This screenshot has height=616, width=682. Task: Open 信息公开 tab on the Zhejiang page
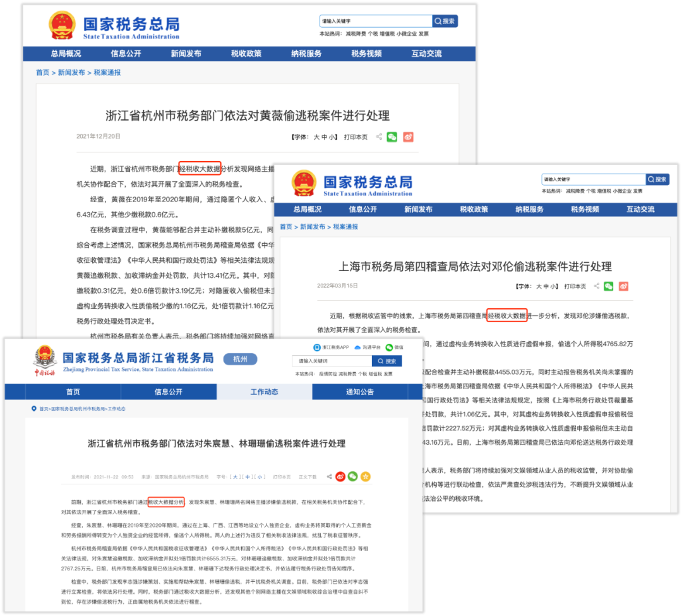click(169, 392)
